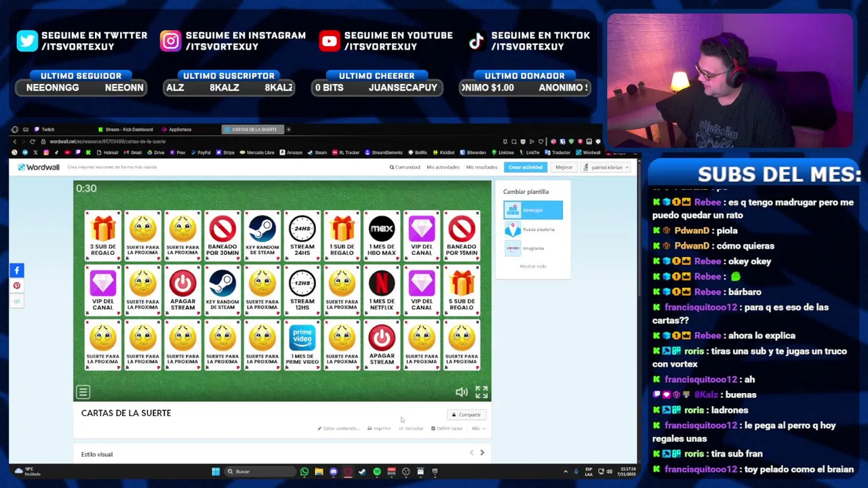The width and height of the screenshot is (868, 488).
Task: Open the Mercado Libre bookmark
Action: (257, 152)
